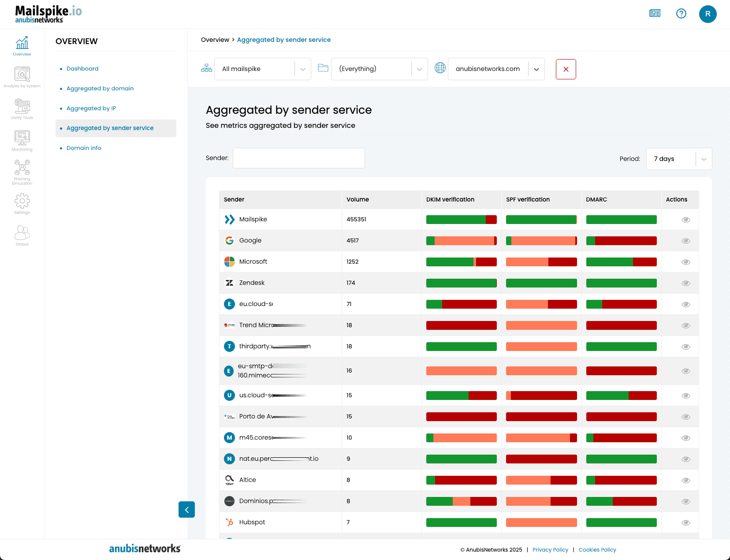This screenshot has width=730, height=560.
Task: Click the eu.cloud sender row name
Action: [256, 304]
